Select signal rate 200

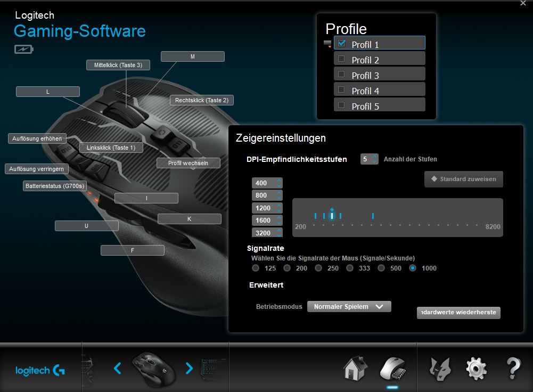tap(287, 268)
